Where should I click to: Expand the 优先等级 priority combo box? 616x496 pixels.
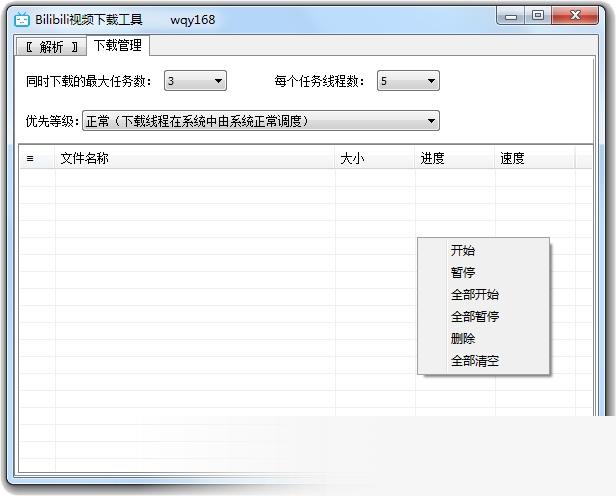(261, 121)
